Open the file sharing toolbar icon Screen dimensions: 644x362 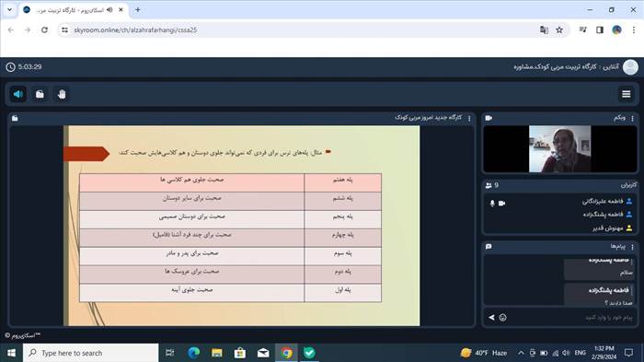(x=40, y=94)
